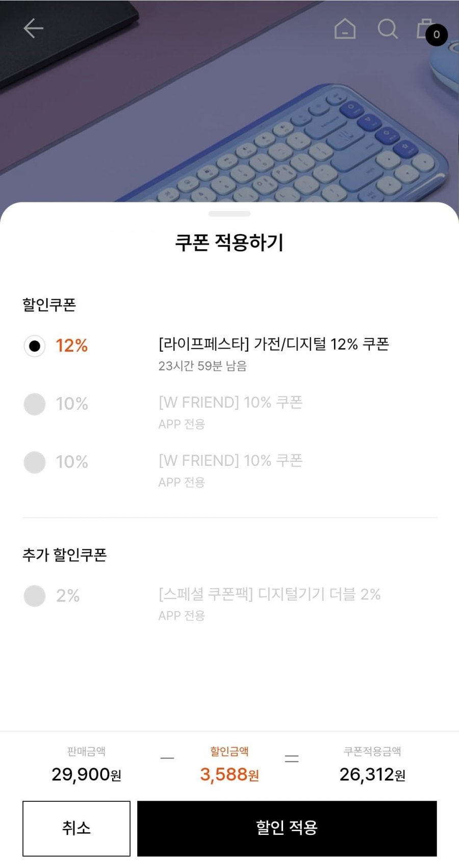
Task: Tap the orange 12% discount text
Action: coord(71,346)
